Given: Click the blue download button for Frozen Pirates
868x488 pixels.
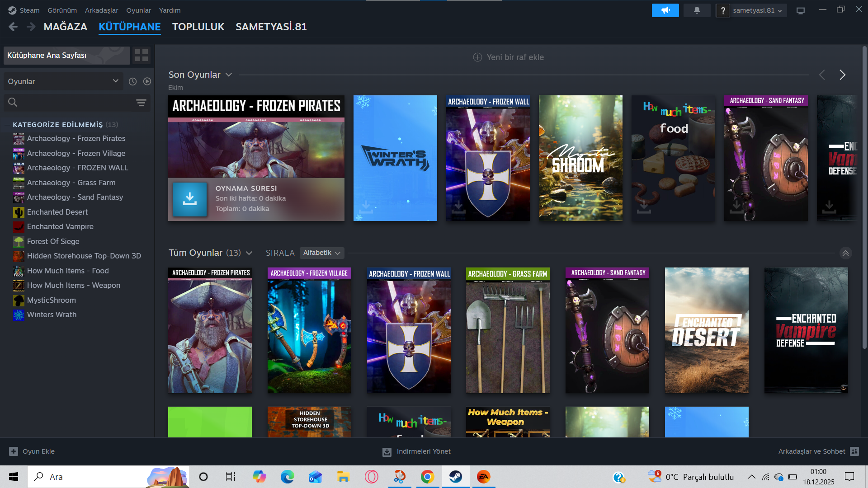Looking at the screenshot, I should (x=190, y=199).
